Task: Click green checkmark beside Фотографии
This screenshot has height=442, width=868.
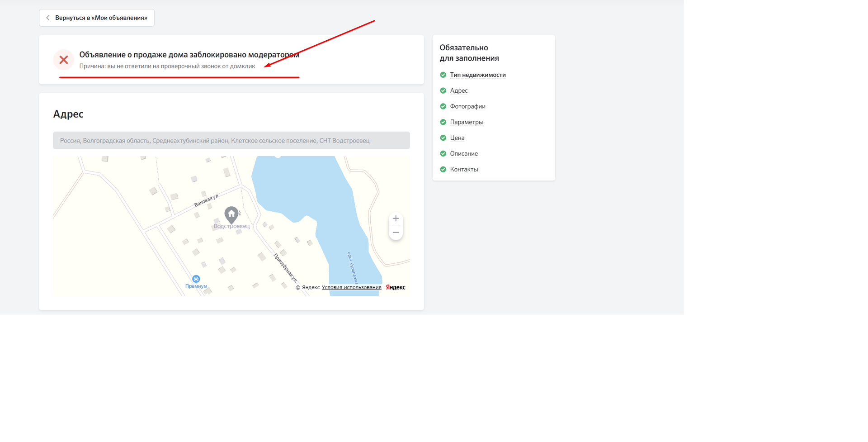Action: 443,106
